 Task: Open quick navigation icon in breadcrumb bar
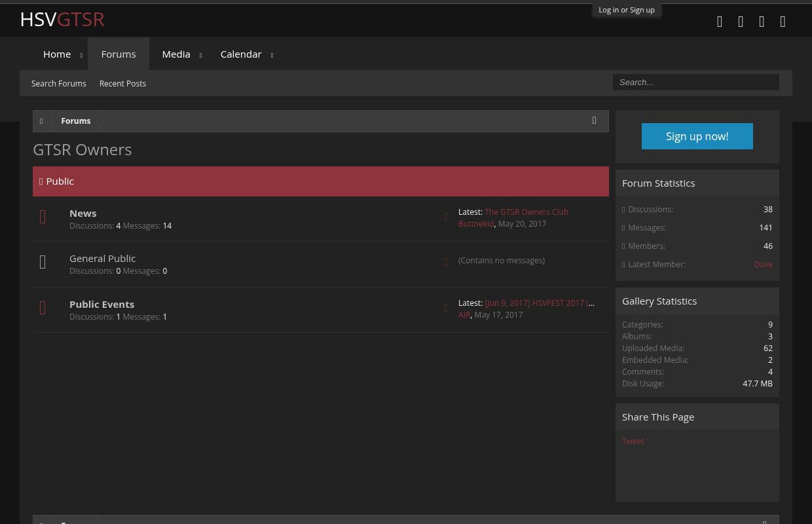(595, 121)
